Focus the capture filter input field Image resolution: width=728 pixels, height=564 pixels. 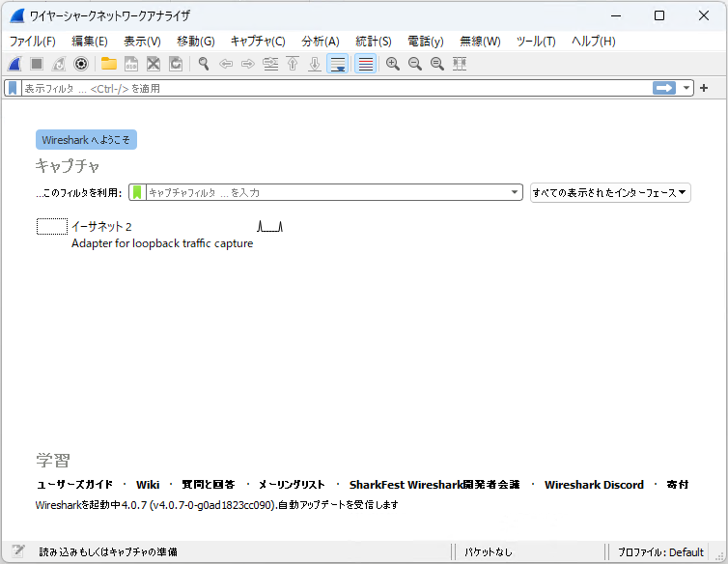pyautogui.click(x=327, y=192)
